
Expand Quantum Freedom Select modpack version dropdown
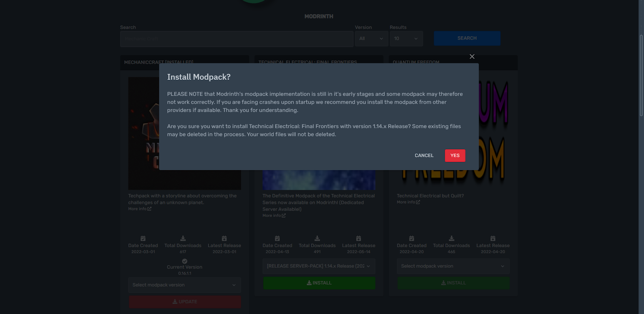coord(453,266)
